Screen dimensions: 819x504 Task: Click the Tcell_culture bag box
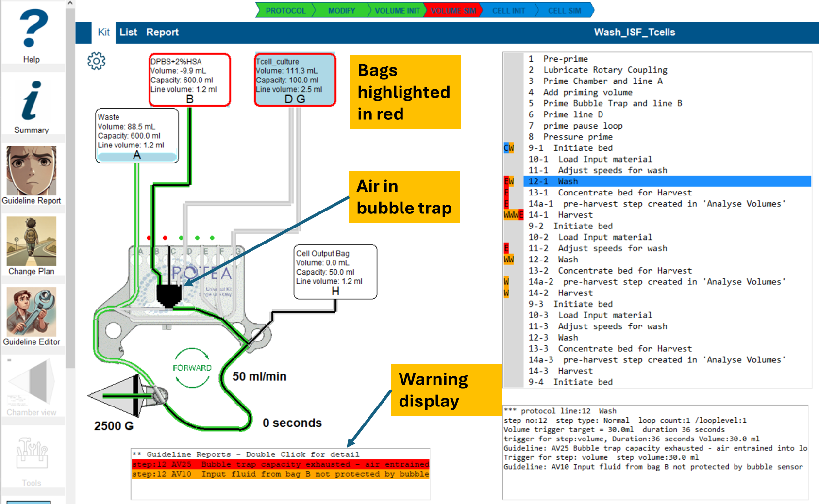[295, 80]
